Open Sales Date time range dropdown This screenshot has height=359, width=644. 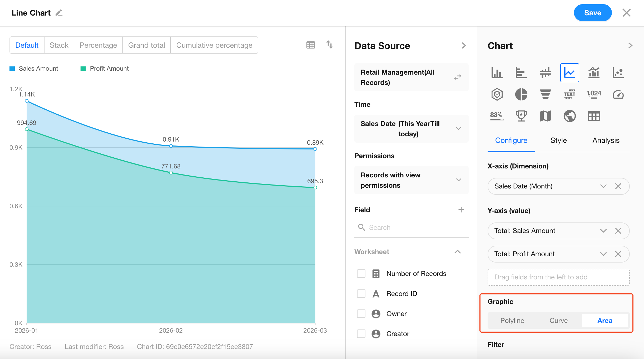(458, 129)
